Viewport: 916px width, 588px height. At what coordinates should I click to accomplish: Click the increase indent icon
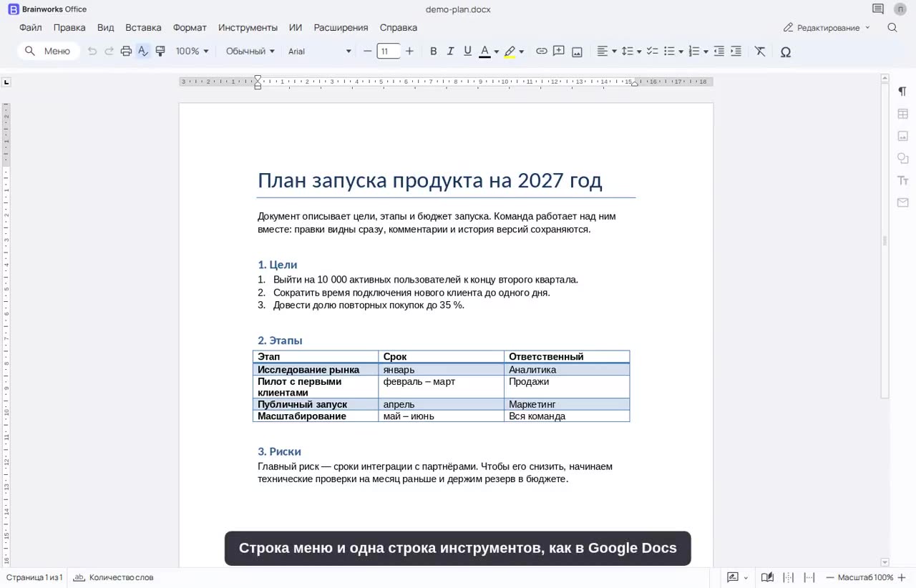pos(736,52)
